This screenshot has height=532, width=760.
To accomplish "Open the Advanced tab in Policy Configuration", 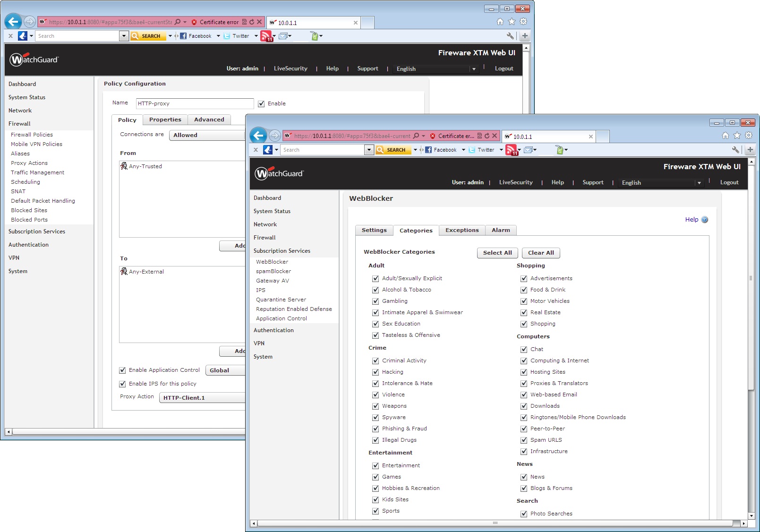I will pyautogui.click(x=209, y=120).
